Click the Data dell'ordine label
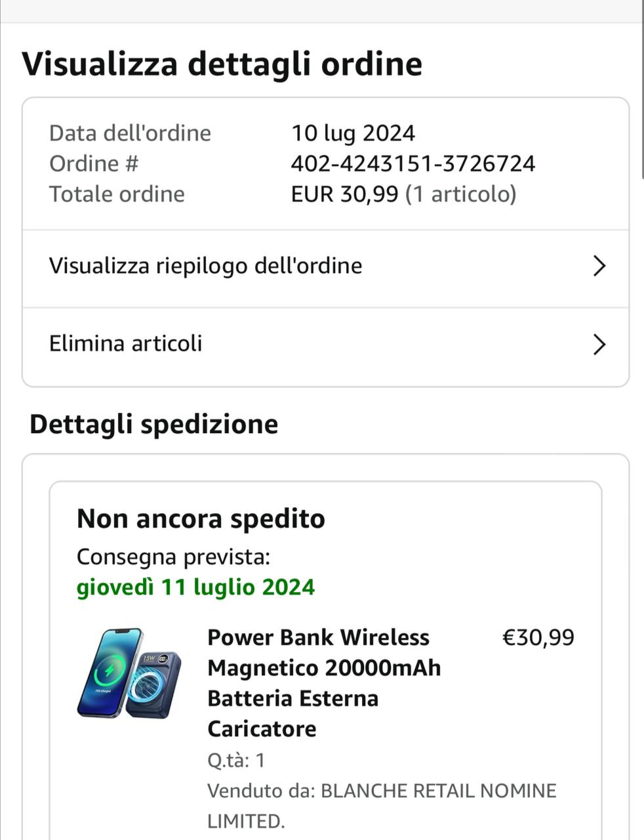644x840 pixels. [130, 133]
